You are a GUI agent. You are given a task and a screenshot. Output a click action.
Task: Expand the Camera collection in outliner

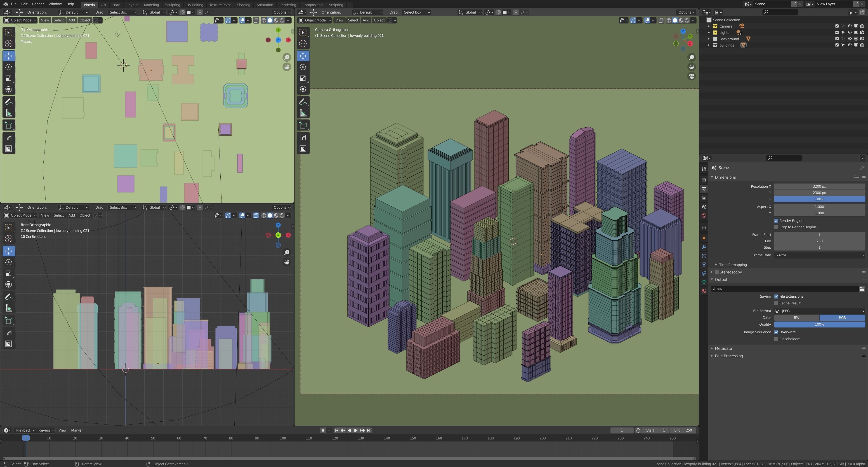tap(709, 26)
